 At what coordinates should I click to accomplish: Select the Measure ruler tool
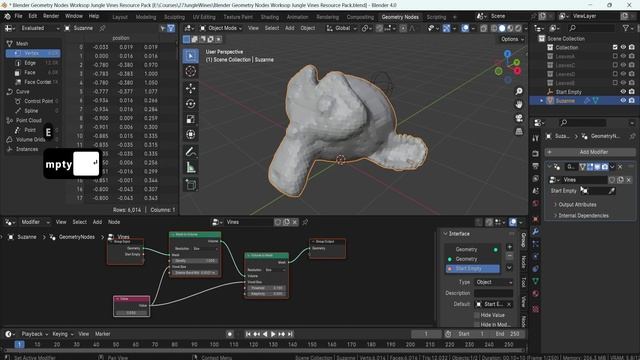[191, 167]
